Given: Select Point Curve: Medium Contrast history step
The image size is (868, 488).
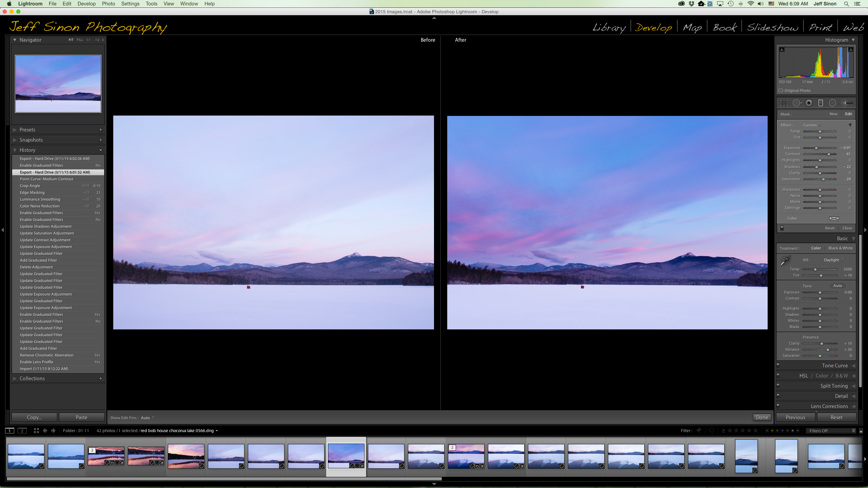Looking at the screenshot, I should coord(58,179).
